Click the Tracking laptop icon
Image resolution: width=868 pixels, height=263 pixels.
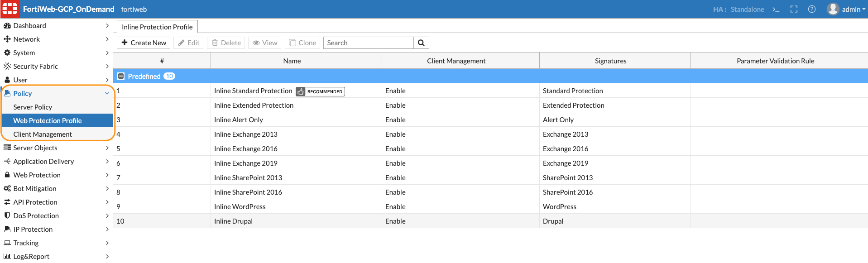(7, 243)
